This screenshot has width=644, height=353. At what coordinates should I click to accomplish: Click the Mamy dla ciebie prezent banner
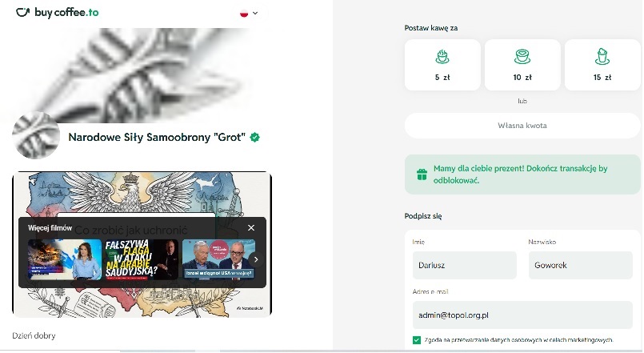[x=522, y=174]
